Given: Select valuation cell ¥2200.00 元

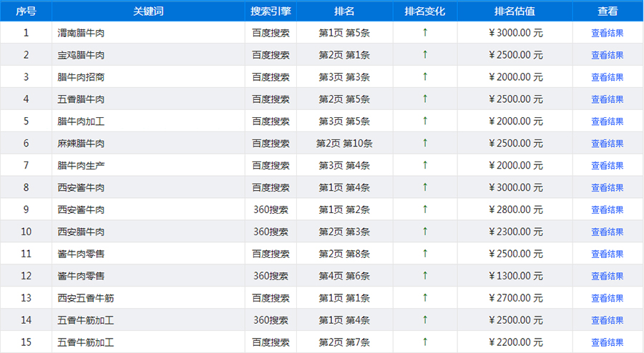Looking at the screenshot, I should point(515,343).
